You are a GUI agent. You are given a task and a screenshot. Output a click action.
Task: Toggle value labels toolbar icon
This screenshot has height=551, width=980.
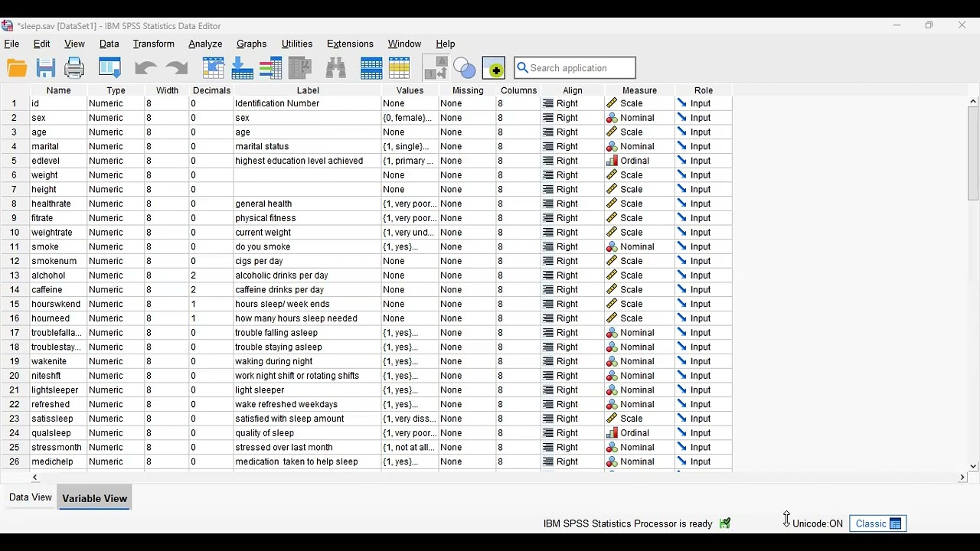(436, 68)
